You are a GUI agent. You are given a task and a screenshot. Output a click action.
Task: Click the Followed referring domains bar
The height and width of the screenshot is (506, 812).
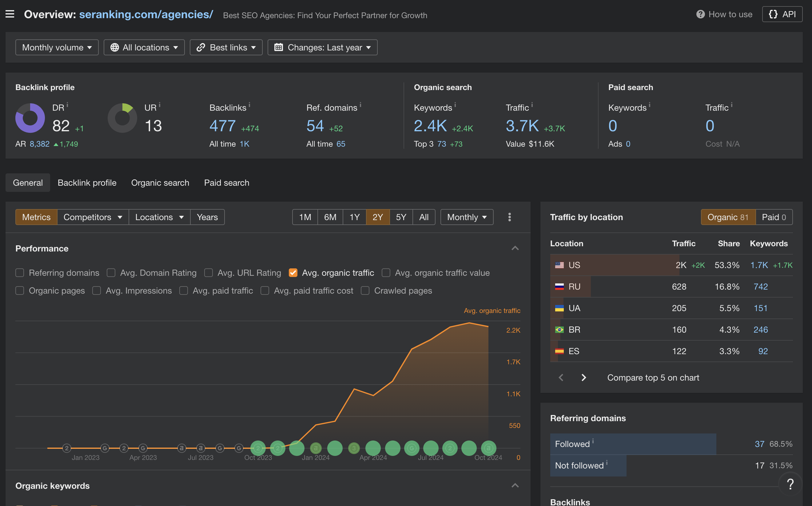633,444
